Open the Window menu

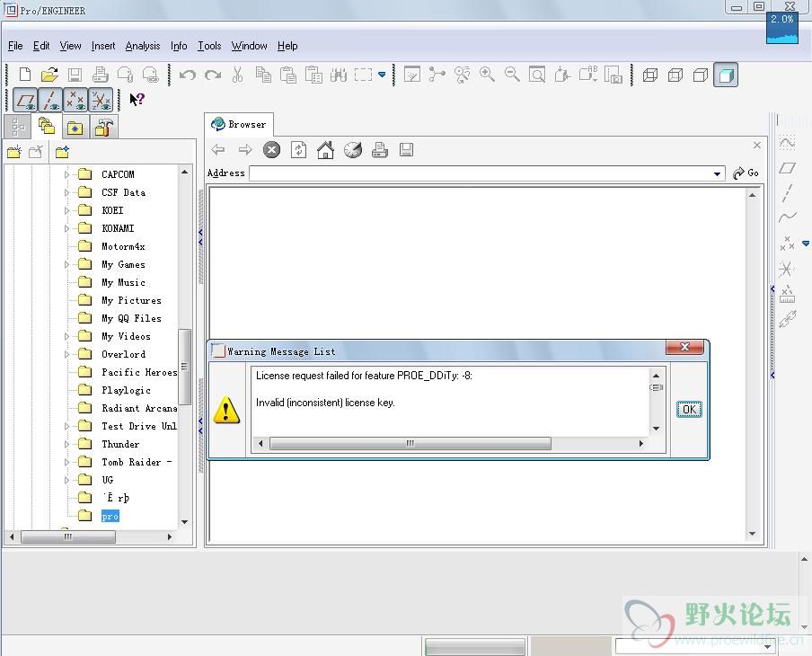249,46
